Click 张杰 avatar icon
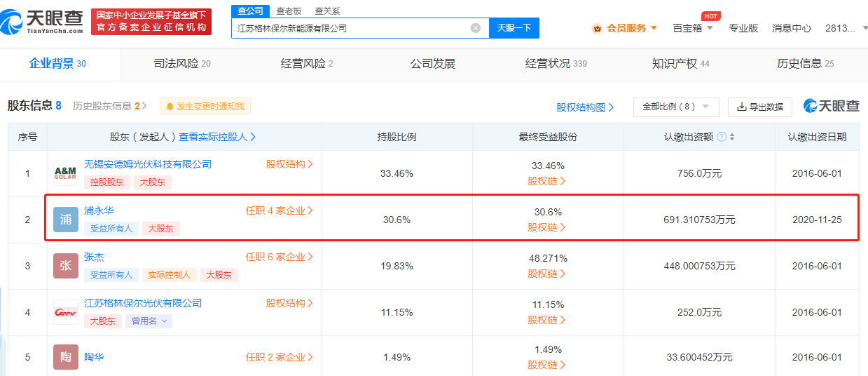Image resolution: width=868 pixels, height=376 pixels. pos(66,266)
